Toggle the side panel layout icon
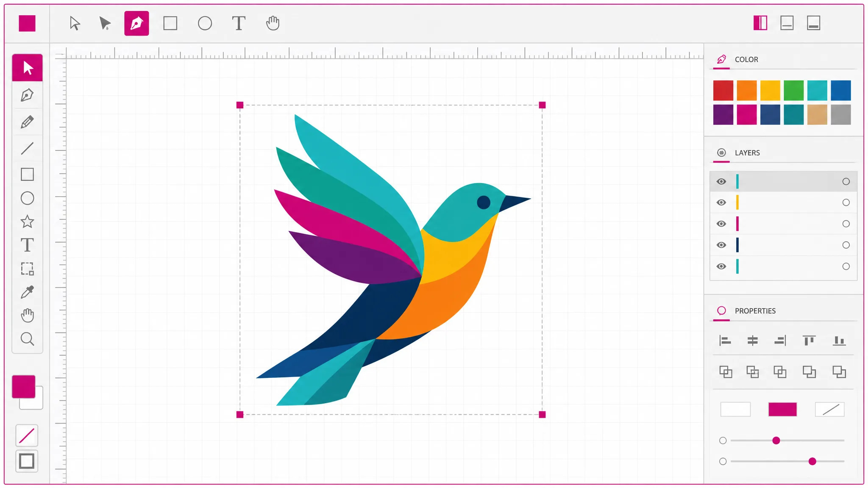 (x=760, y=23)
